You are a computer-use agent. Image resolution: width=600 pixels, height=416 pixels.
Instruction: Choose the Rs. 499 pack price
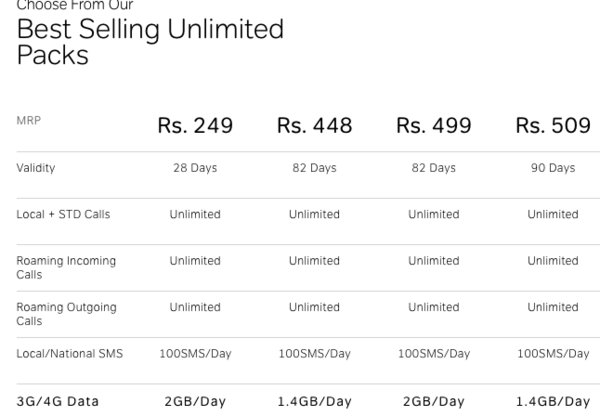(x=433, y=126)
